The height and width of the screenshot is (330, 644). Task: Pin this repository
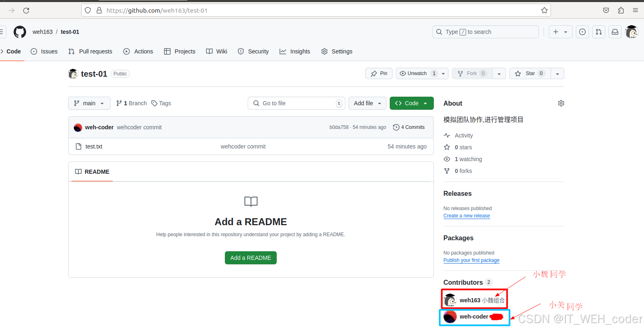click(379, 73)
